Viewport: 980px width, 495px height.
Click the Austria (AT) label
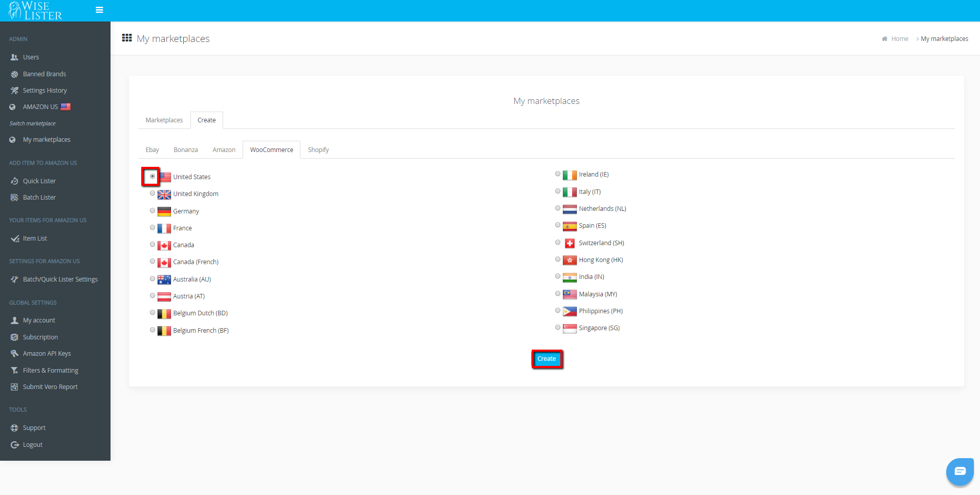coord(189,296)
